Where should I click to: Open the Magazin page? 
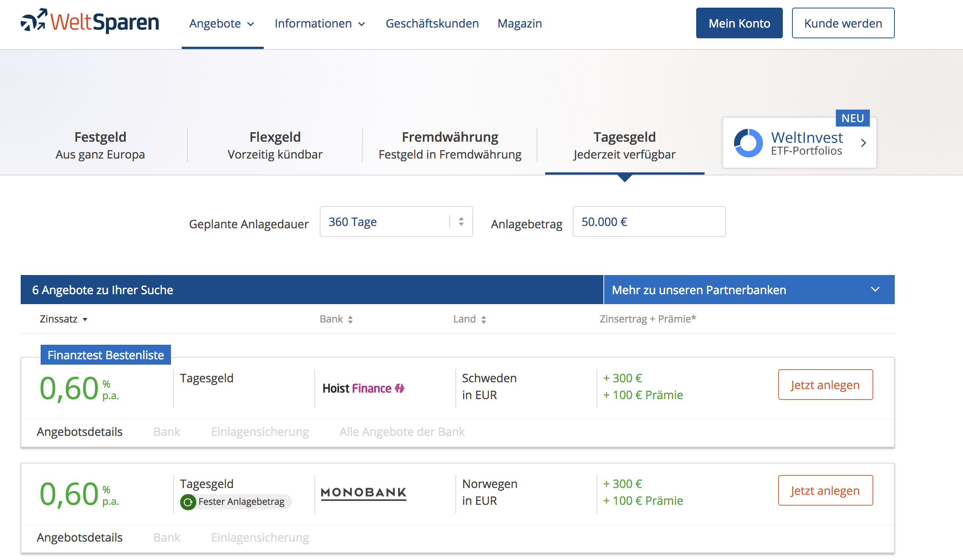pyautogui.click(x=519, y=23)
